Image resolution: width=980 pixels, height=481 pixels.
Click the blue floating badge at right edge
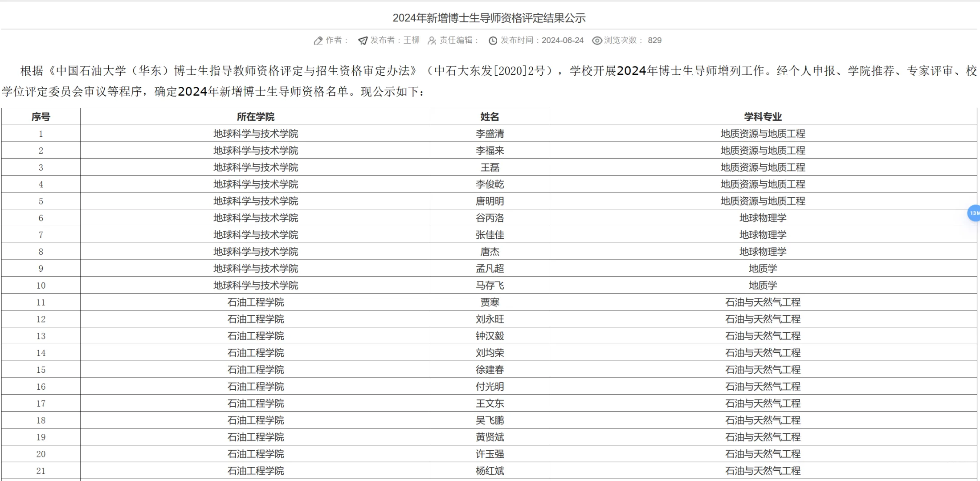974,213
